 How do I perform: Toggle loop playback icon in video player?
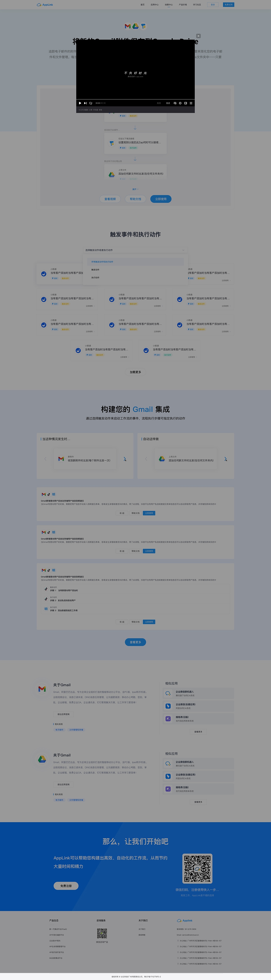coord(91,103)
